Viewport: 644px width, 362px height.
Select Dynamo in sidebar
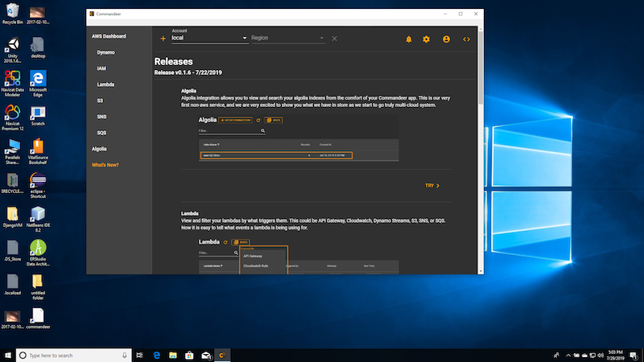pos(106,52)
